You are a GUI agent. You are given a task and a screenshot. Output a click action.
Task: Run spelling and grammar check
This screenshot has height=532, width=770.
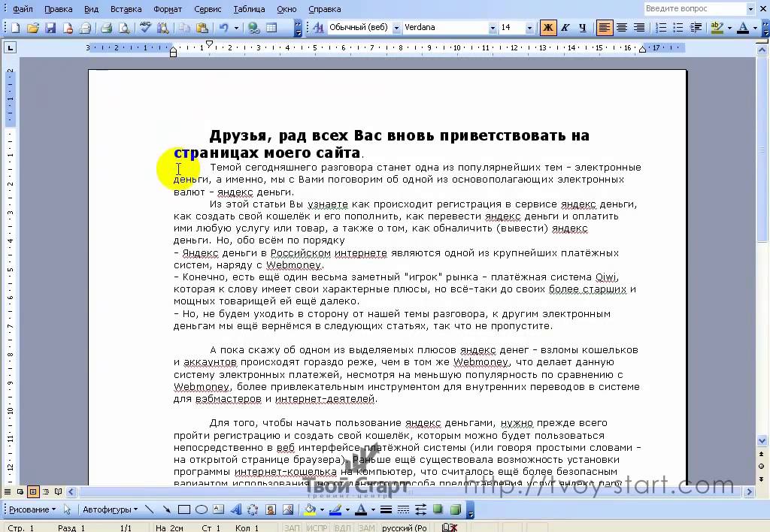145,28
